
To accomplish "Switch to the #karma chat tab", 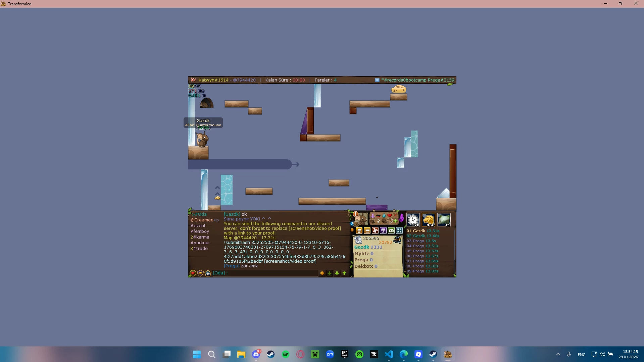I will [200, 237].
